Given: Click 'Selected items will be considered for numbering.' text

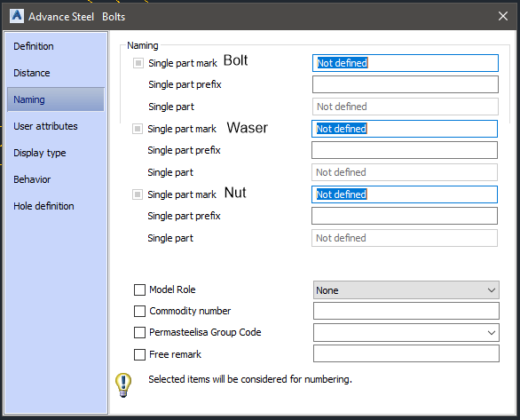Looking at the screenshot, I should [x=250, y=379].
